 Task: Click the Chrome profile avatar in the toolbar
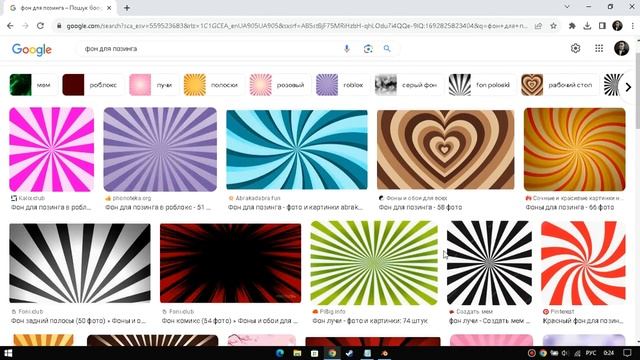pos(617,26)
